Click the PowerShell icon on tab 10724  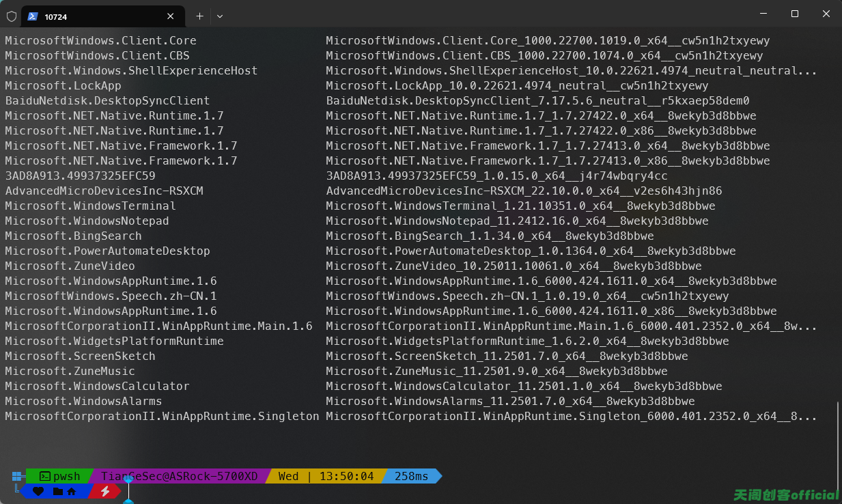pyautogui.click(x=32, y=16)
